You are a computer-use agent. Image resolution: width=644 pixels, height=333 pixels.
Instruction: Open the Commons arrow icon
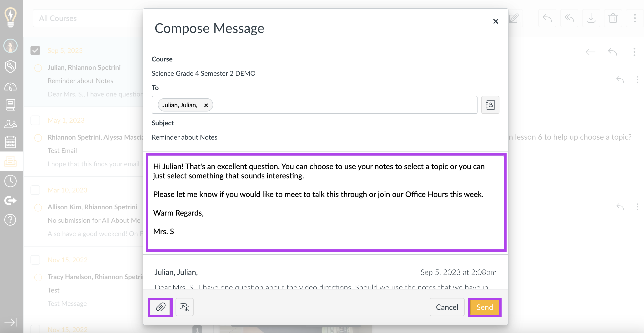click(x=10, y=200)
